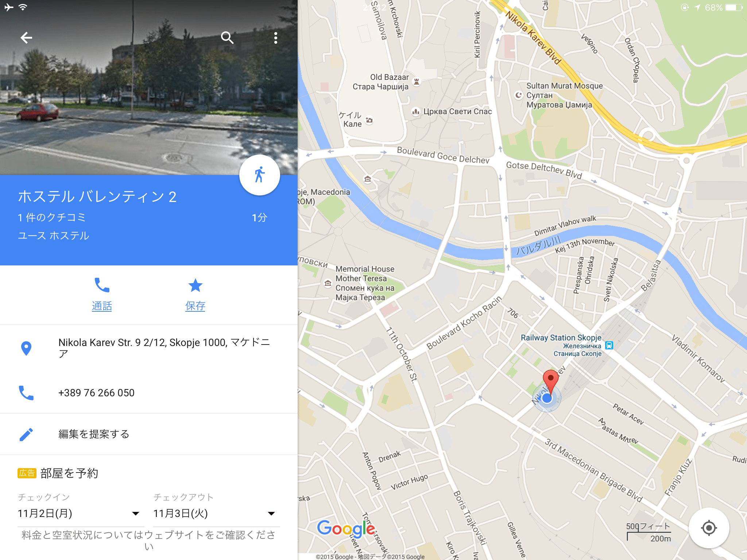Tap the address row Nikola Karev Str. 9

coord(149,348)
